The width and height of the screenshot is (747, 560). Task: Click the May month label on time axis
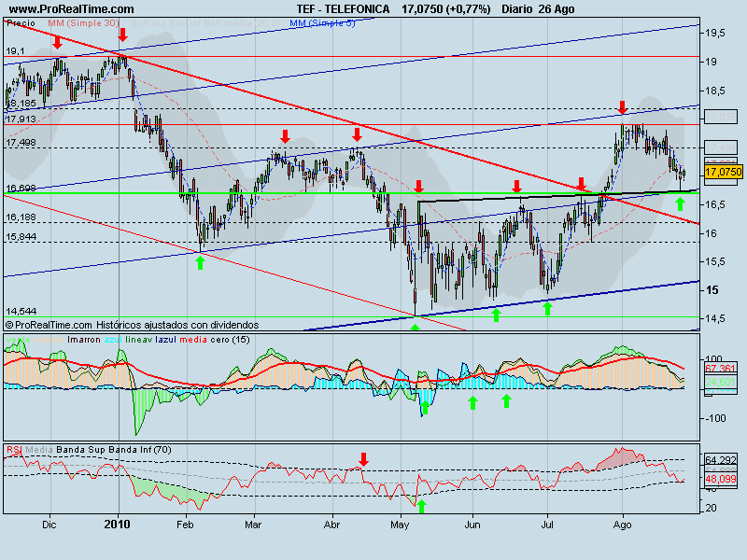click(400, 525)
